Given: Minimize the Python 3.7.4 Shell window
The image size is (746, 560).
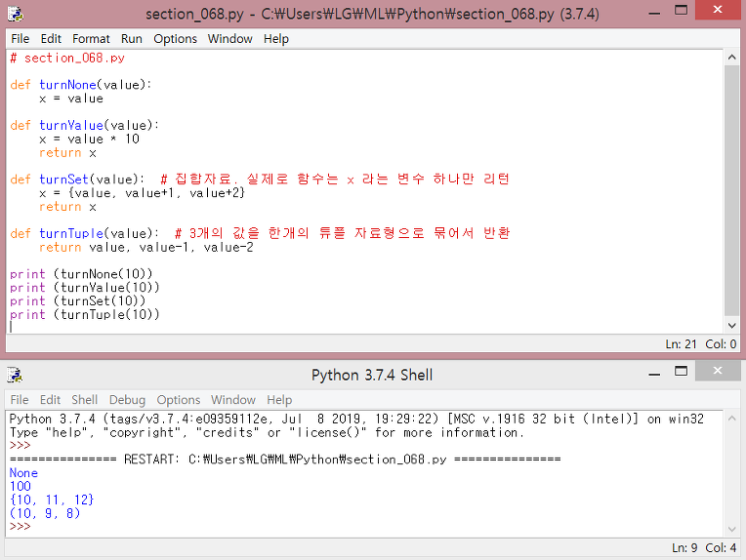Looking at the screenshot, I should (x=654, y=374).
